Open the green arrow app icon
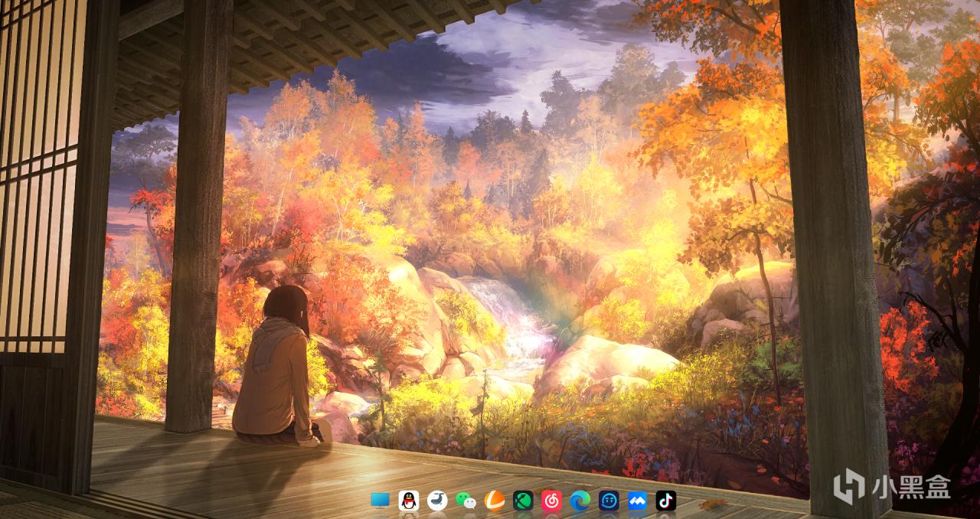This screenshot has width=980, height=519. (x=523, y=501)
